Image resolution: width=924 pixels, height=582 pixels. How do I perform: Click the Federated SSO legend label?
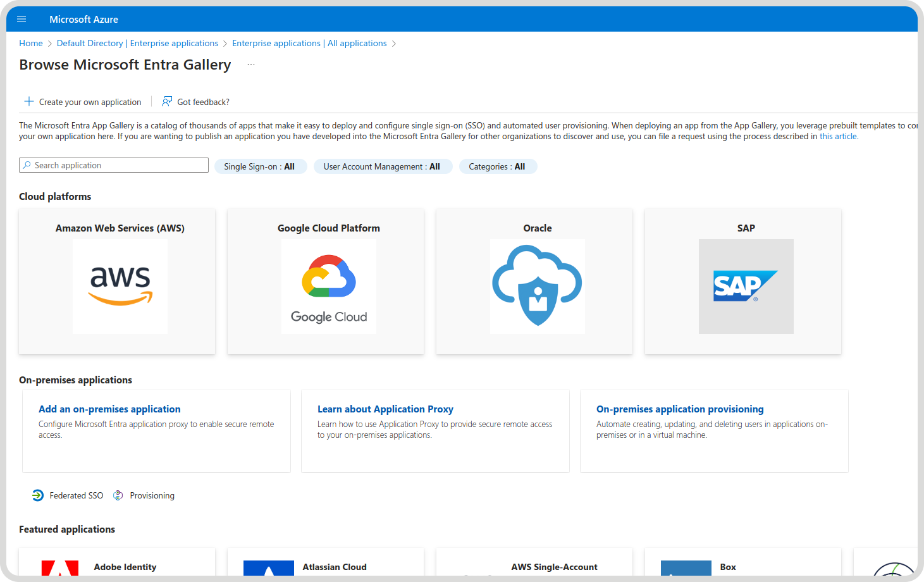(77, 495)
